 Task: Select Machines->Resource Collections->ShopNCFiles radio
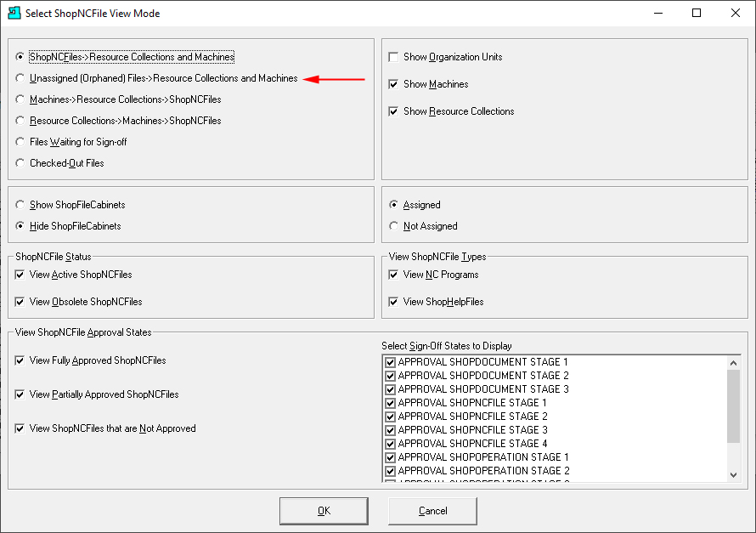pos(20,99)
